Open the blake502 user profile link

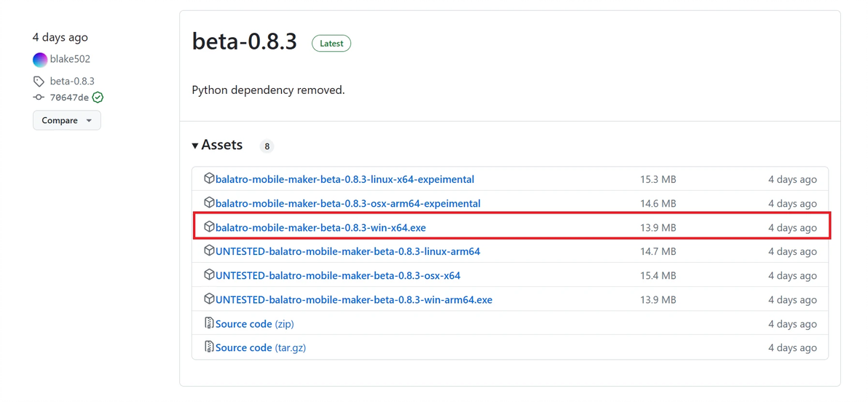click(x=70, y=59)
